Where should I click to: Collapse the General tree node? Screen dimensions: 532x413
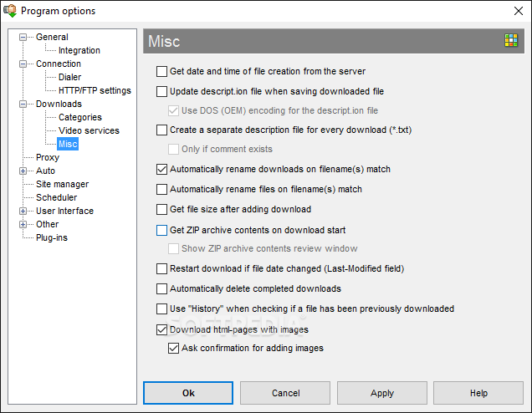(x=23, y=38)
